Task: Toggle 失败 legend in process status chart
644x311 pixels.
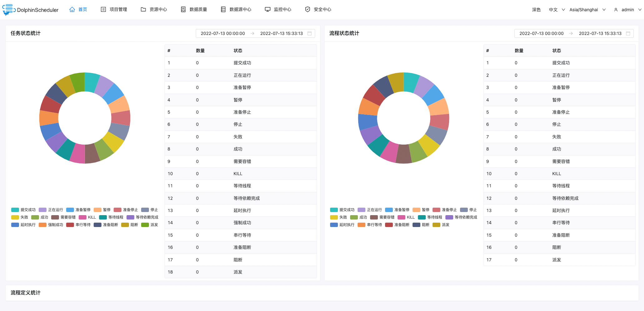Action: coord(339,217)
